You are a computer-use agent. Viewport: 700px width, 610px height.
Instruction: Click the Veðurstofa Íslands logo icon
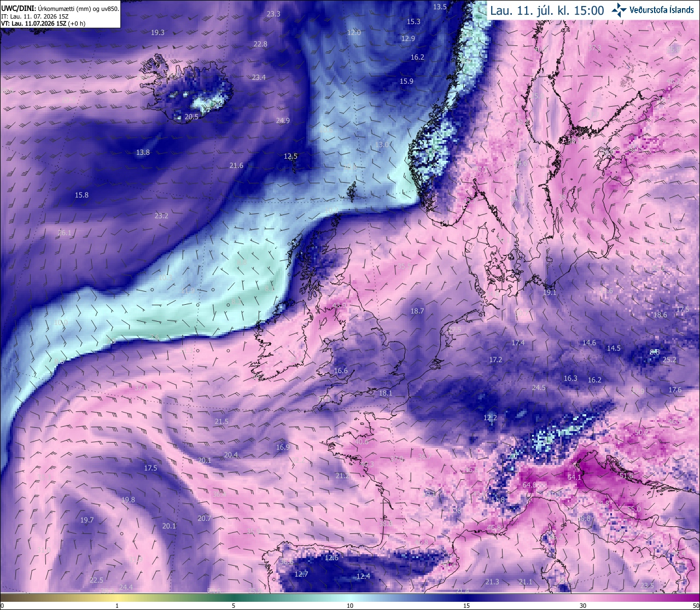pyautogui.click(x=619, y=9)
